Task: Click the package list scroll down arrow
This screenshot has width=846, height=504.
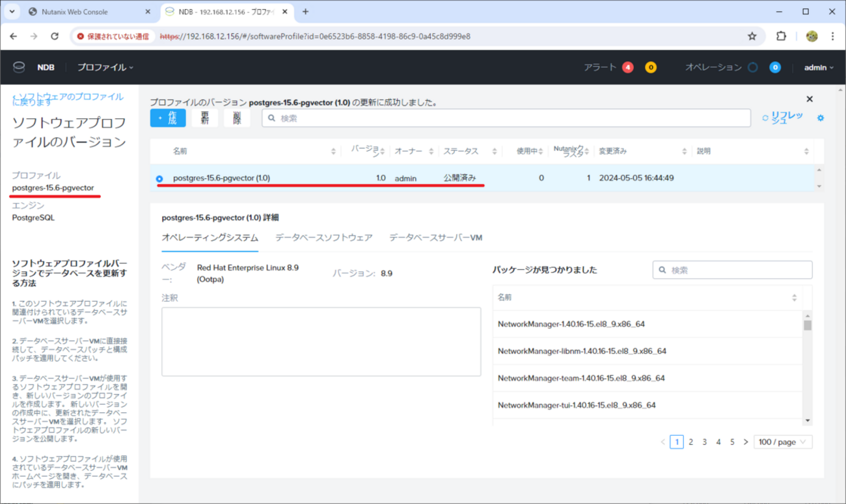Action: [808, 421]
